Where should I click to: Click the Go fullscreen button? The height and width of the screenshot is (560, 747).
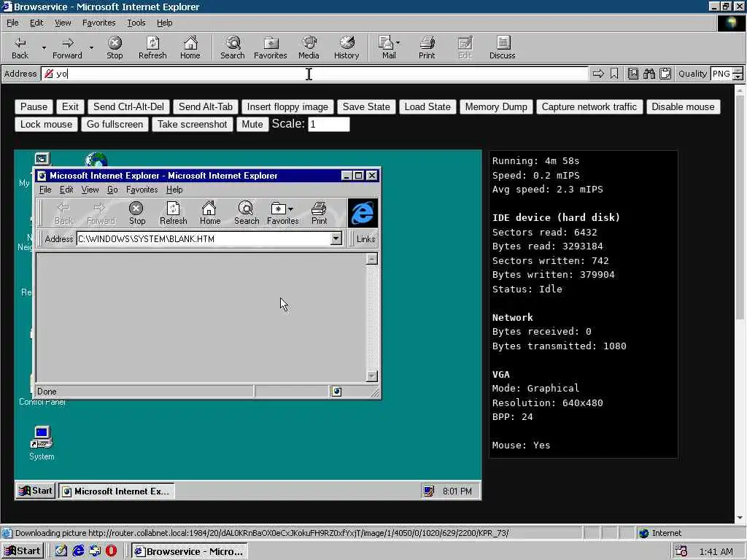(x=115, y=124)
